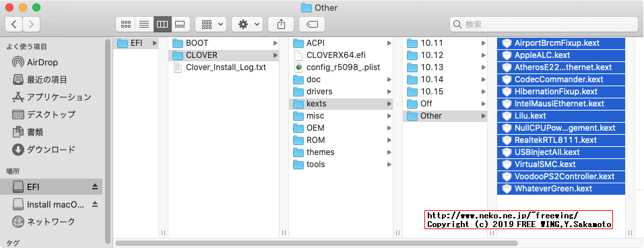Select CLOVERX64.efi file
Viewport: 644px width, 248px height.
pyautogui.click(x=341, y=55)
